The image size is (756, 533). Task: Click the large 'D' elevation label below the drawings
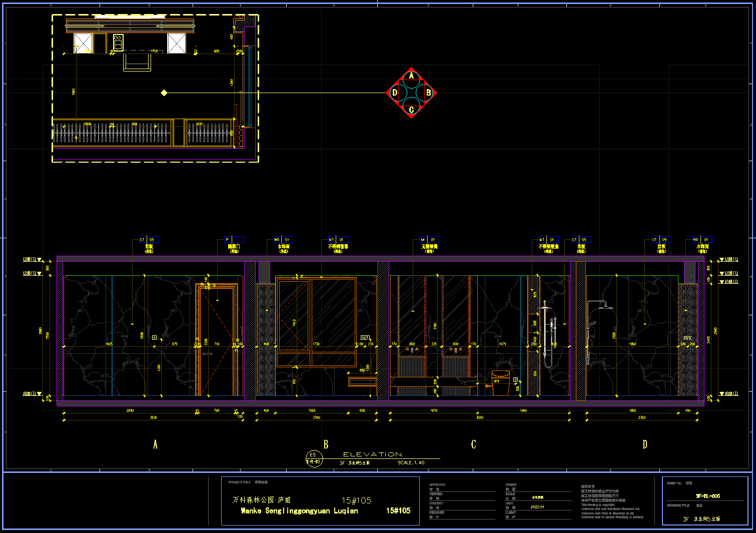[644, 444]
